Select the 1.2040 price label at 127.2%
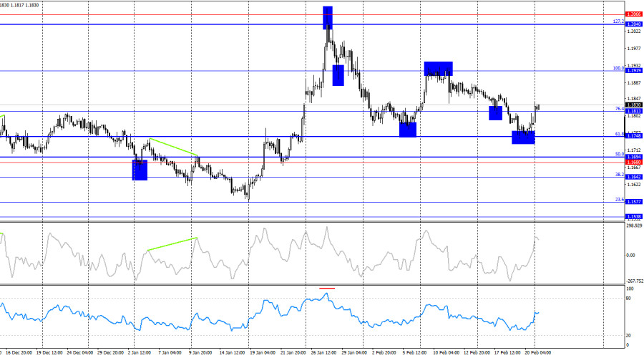The height and width of the screenshot is (358, 644). pos(633,24)
